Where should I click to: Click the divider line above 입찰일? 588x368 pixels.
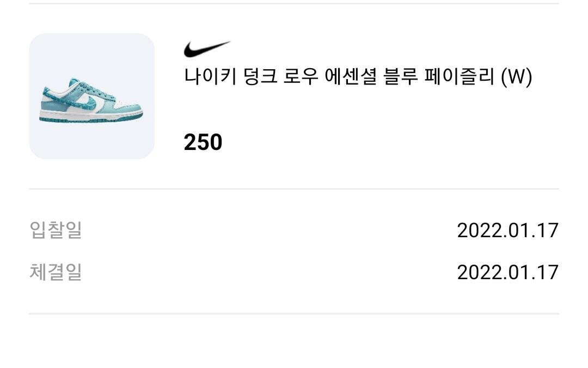(x=294, y=189)
